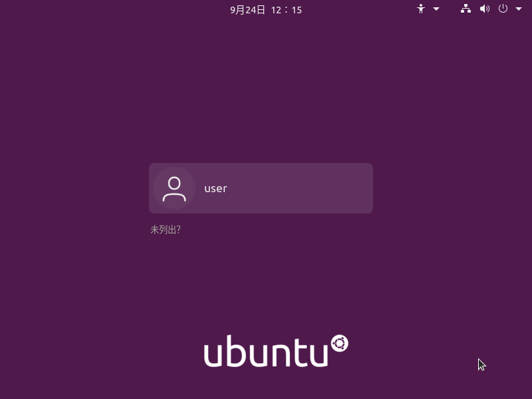Click the head circle of the avatar silhouette
This screenshot has height=399, width=532.
[x=174, y=184]
